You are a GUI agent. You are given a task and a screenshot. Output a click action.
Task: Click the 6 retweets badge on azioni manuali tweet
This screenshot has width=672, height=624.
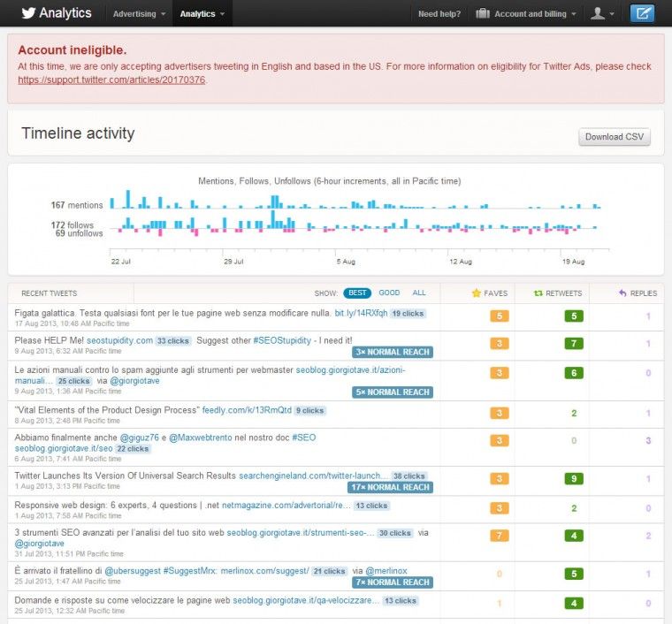tap(574, 373)
